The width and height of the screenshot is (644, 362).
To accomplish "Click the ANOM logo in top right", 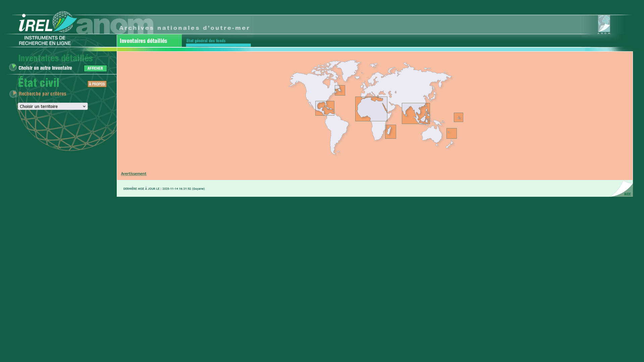I will (x=604, y=24).
